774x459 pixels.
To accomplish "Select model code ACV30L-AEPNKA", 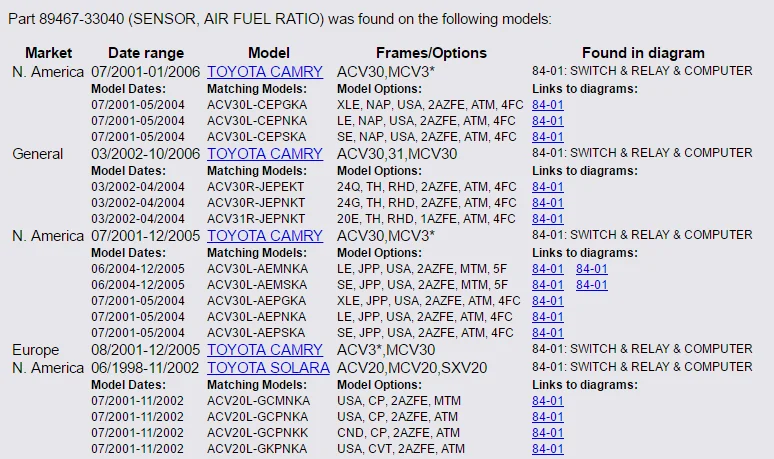I will coord(256,317).
